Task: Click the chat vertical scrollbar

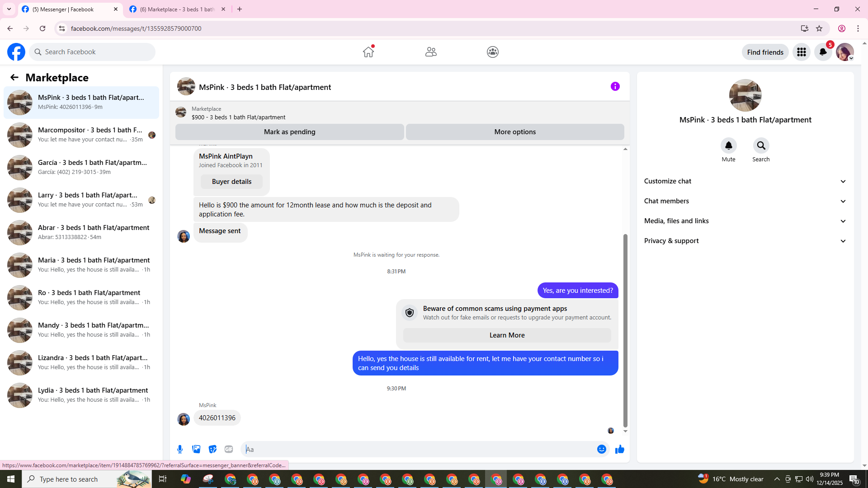Action: (x=625, y=330)
